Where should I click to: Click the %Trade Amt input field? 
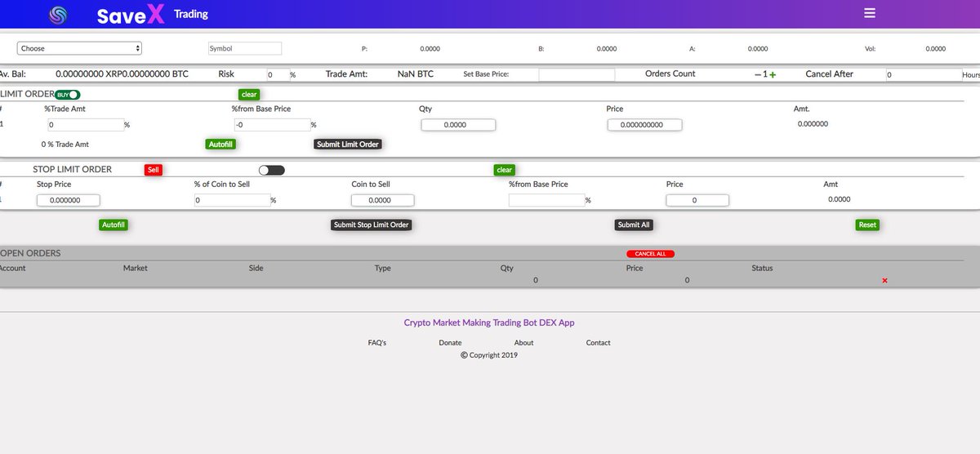pos(85,125)
